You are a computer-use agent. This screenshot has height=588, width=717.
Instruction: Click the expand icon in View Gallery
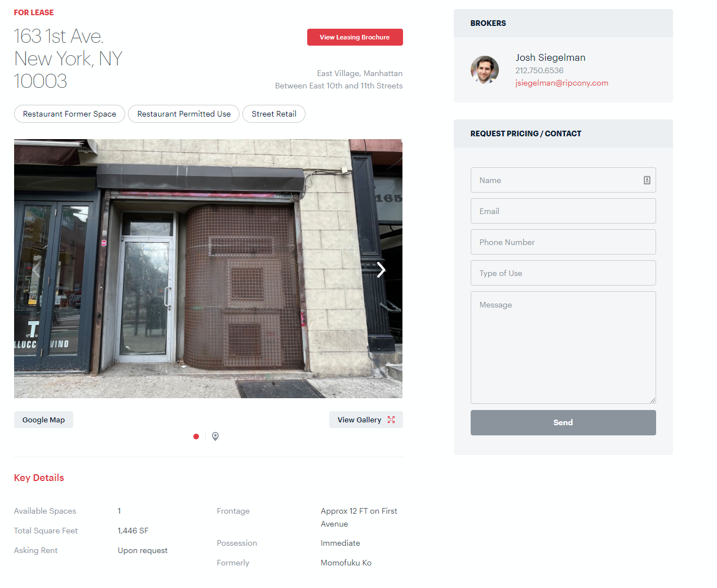pyautogui.click(x=391, y=420)
